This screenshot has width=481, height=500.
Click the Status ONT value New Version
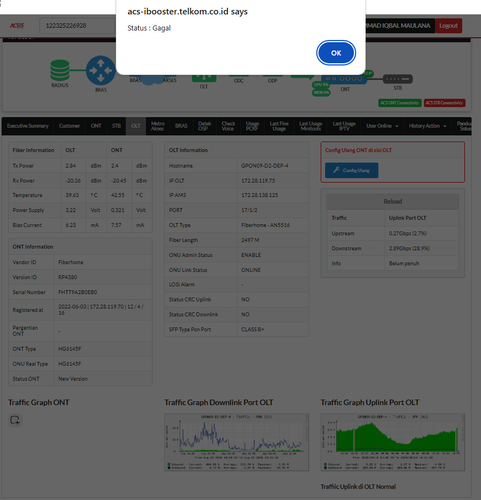pos(73,379)
